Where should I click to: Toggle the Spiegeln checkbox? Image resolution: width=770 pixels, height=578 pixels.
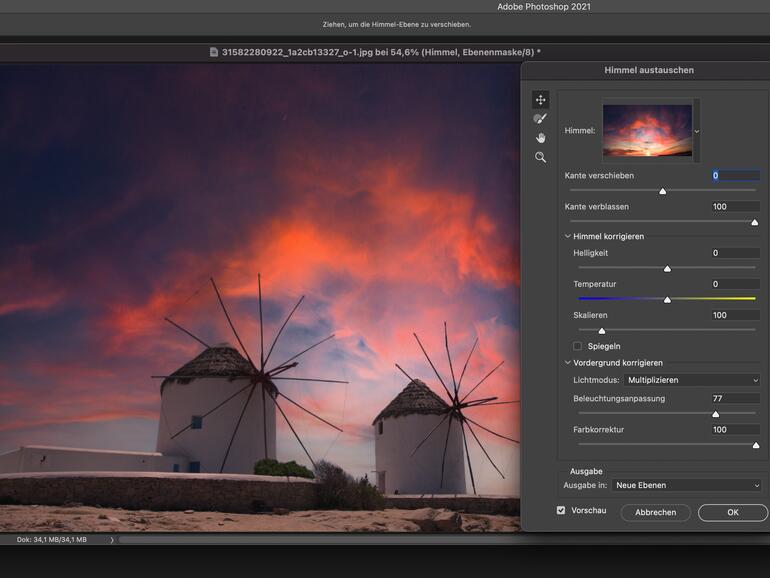click(578, 346)
